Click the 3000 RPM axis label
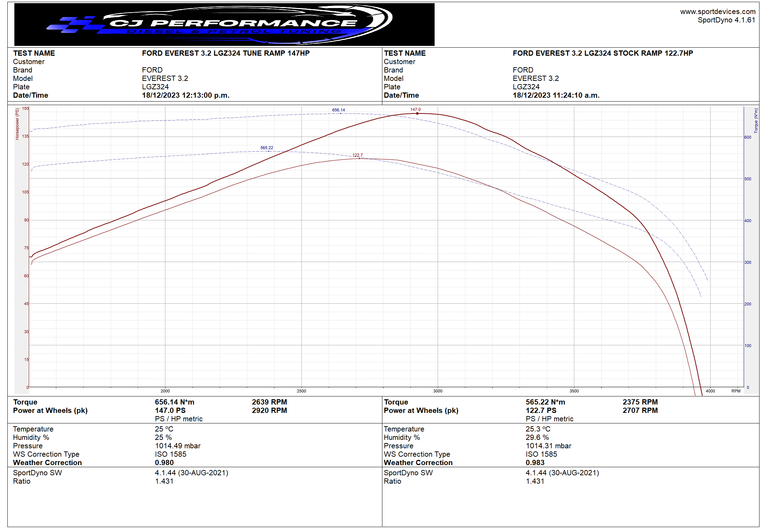763x532 pixels. point(437,391)
